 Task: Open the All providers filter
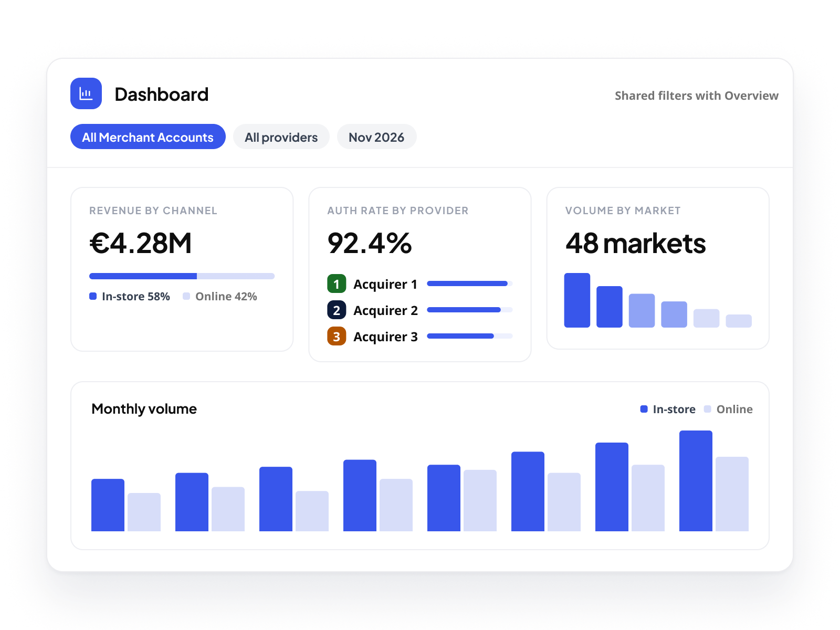pyautogui.click(x=281, y=136)
